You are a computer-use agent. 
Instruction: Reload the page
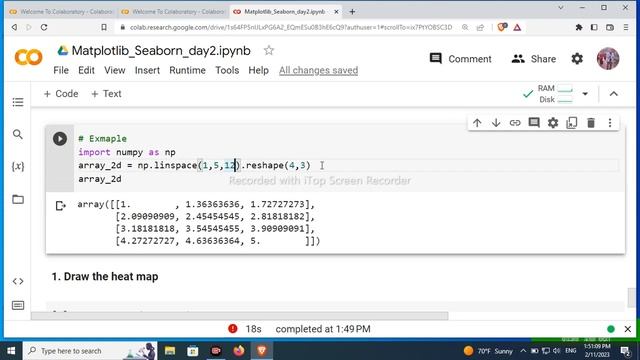(44, 27)
